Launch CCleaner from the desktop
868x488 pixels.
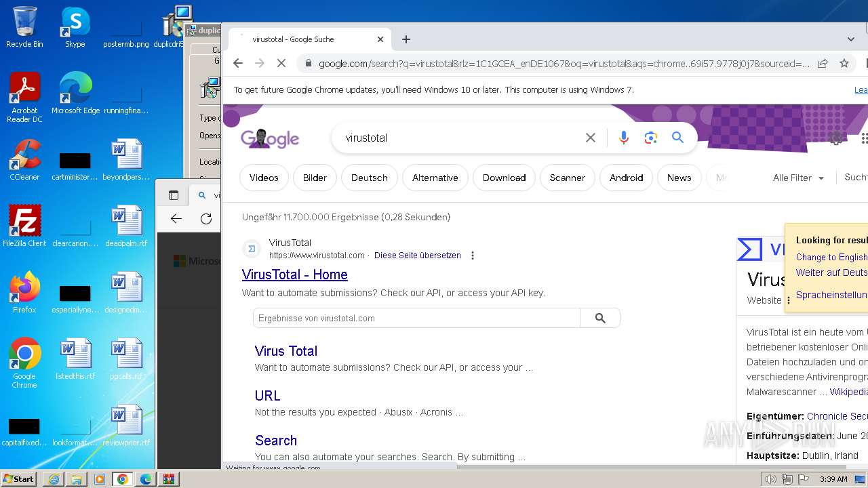pos(24,160)
